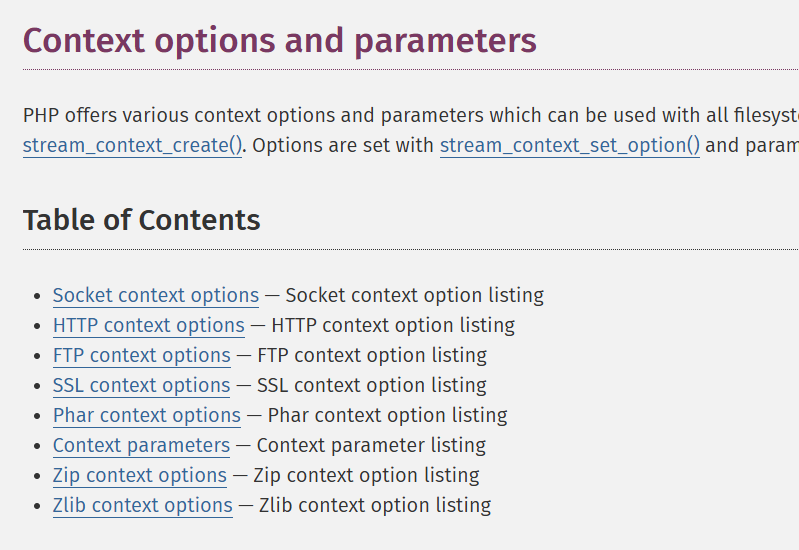
Task: Click the "Context parameter listing" description text
Action: [x=371, y=445]
